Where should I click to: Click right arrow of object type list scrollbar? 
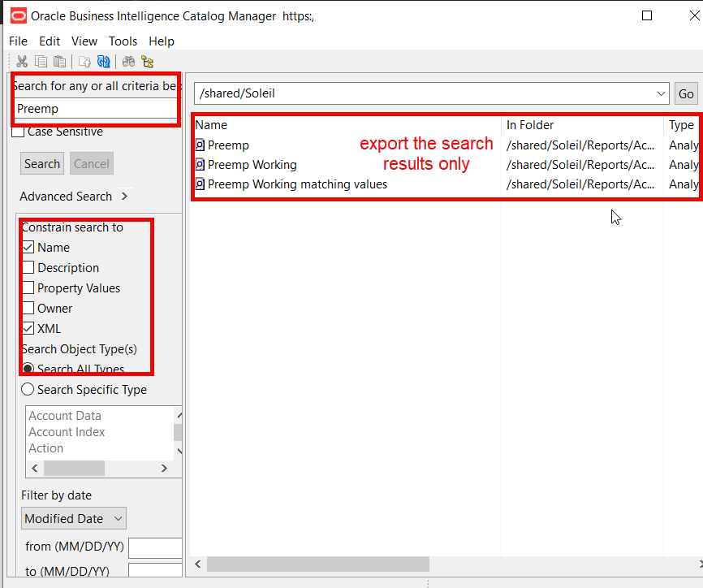point(164,469)
